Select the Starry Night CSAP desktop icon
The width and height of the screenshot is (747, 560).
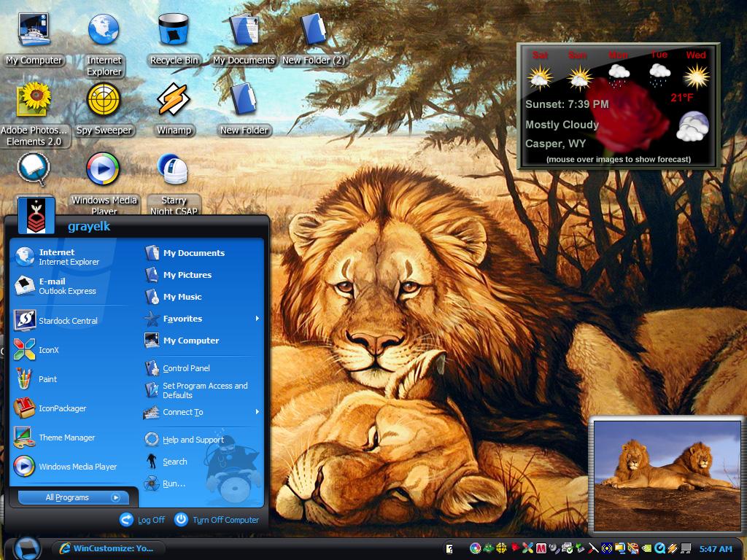tap(174, 183)
